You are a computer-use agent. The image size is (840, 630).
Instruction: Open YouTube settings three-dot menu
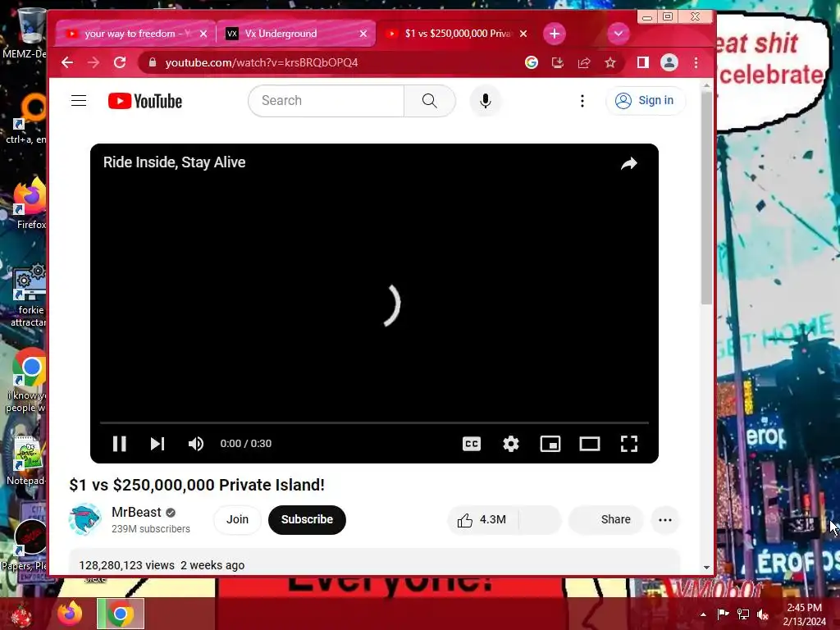coord(582,101)
